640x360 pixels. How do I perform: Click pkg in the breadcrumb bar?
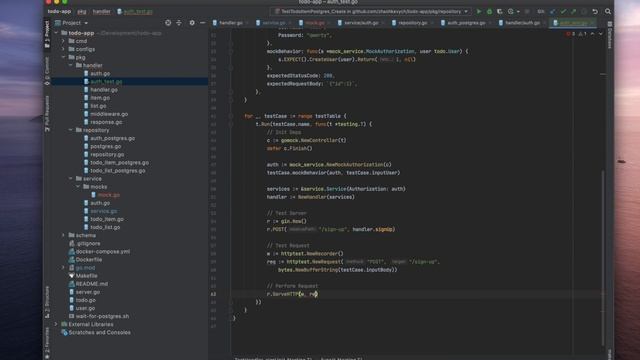(82, 11)
